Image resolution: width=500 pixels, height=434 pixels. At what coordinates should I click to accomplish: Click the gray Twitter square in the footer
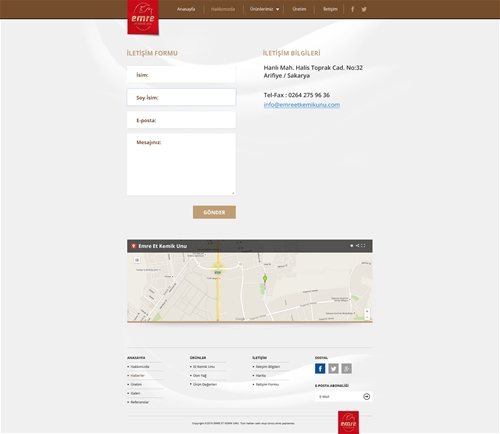coord(333,368)
